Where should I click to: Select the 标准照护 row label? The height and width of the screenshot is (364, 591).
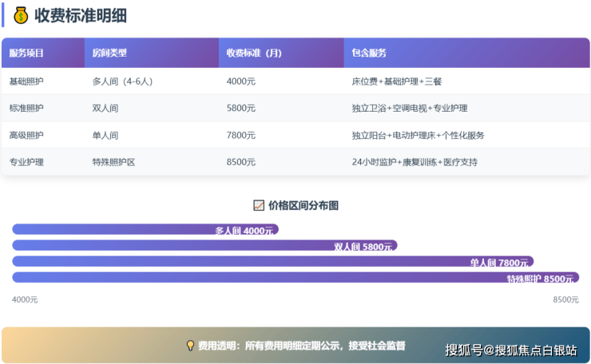pos(27,108)
